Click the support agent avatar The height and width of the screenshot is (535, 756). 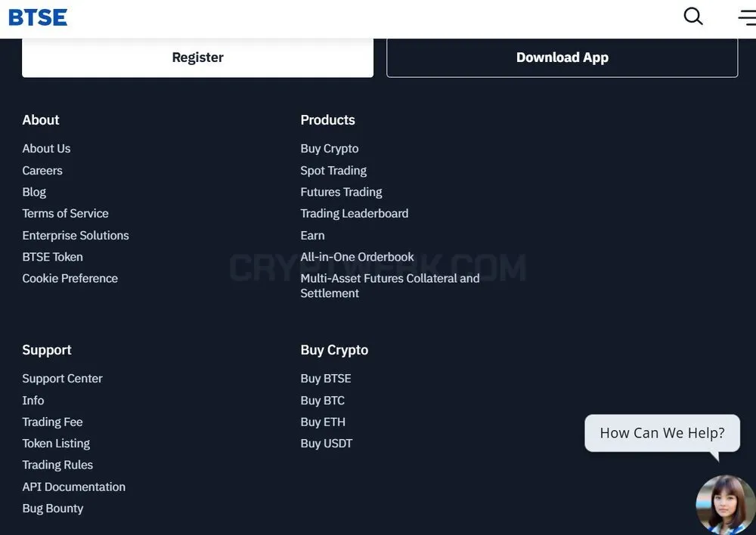(x=726, y=505)
